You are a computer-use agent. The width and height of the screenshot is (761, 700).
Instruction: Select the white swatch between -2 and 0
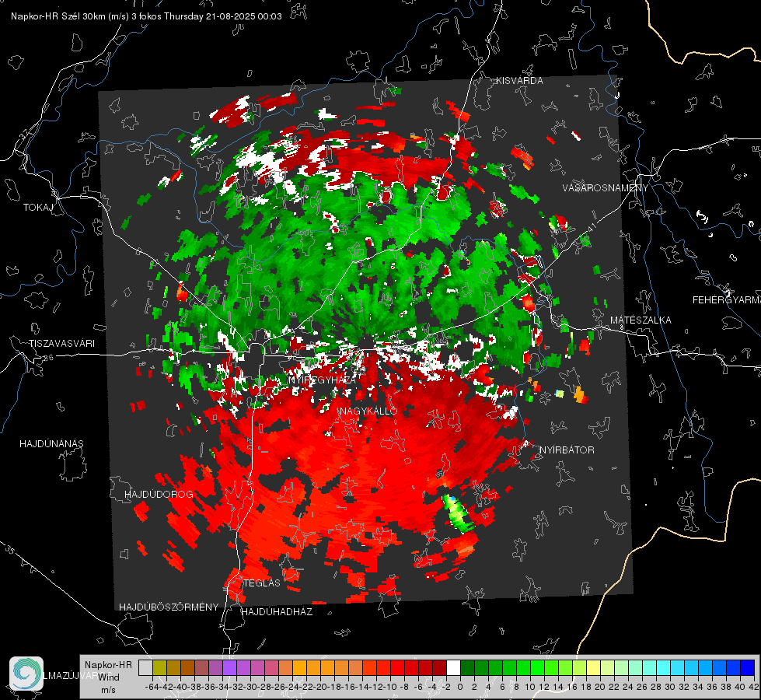[x=453, y=667]
